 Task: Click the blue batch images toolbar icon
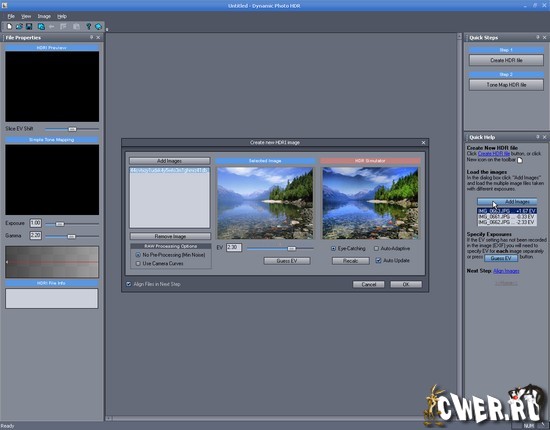pos(41,26)
